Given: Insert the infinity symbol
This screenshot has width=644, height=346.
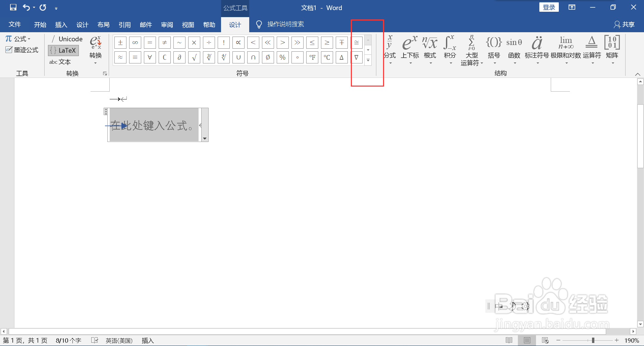Looking at the screenshot, I should click(x=135, y=42).
